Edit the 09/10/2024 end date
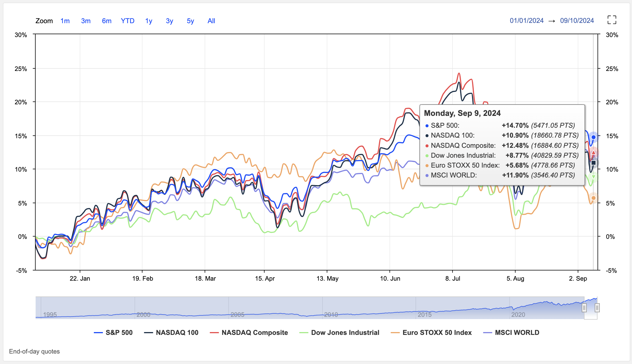 [577, 21]
